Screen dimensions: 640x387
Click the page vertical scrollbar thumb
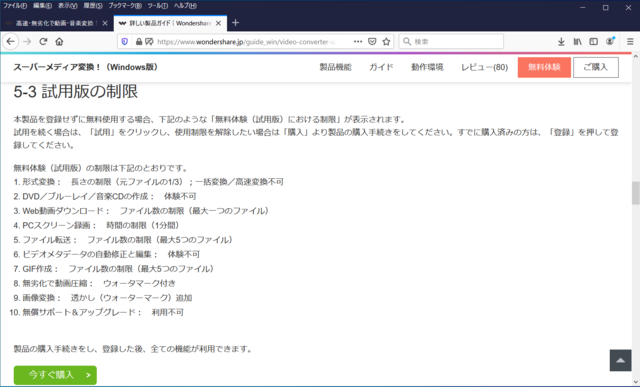[636, 192]
